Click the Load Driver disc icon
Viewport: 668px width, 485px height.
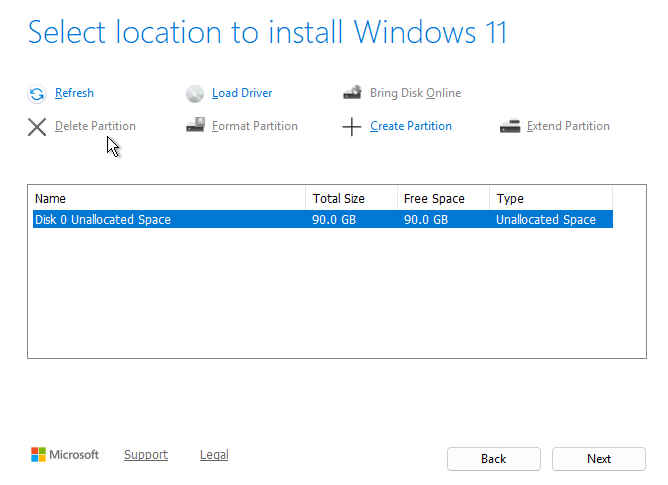tap(195, 94)
